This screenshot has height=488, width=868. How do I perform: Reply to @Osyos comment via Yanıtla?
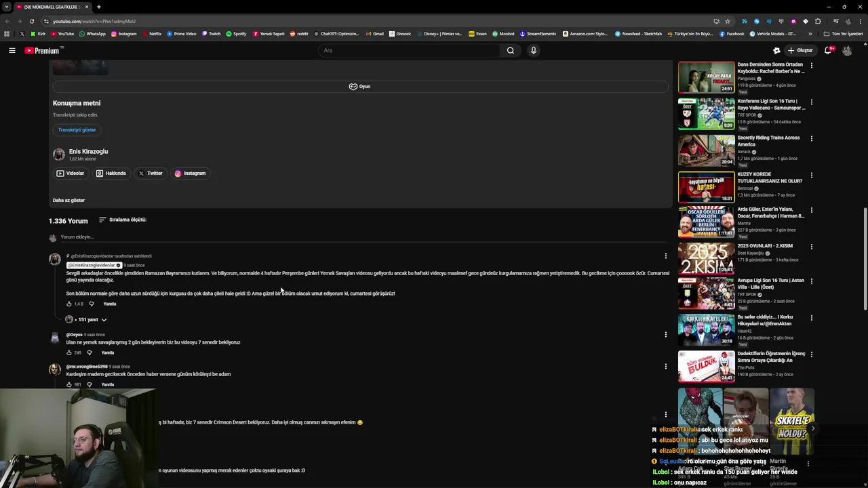pyautogui.click(x=107, y=352)
